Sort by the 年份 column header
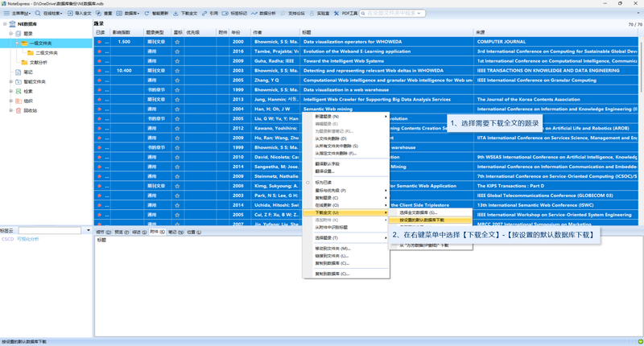Image resolution: width=644 pixels, height=346 pixels. (240, 32)
